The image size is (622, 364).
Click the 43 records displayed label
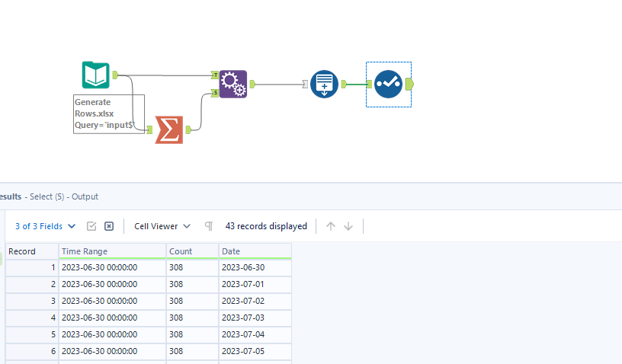[266, 226]
